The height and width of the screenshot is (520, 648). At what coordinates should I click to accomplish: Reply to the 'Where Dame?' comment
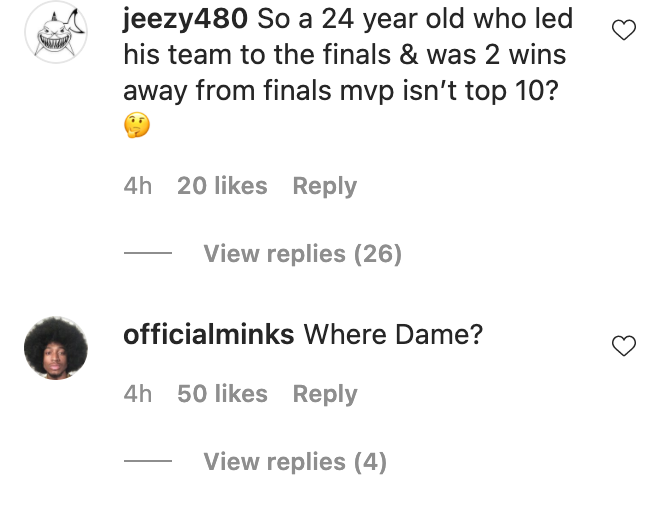pyautogui.click(x=324, y=394)
